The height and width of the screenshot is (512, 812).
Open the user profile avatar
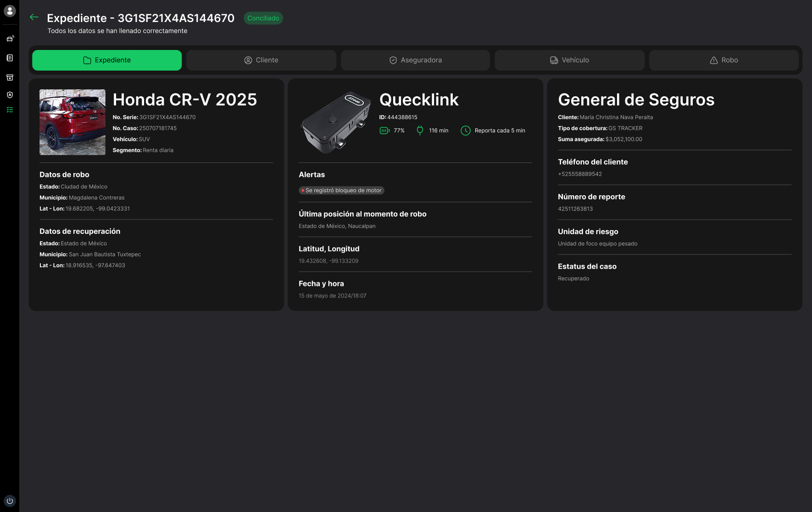[10, 11]
